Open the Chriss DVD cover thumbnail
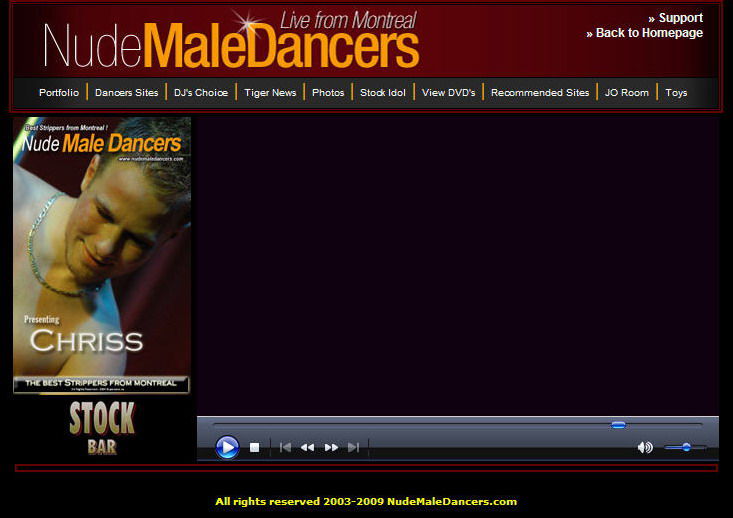 point(102,255)
